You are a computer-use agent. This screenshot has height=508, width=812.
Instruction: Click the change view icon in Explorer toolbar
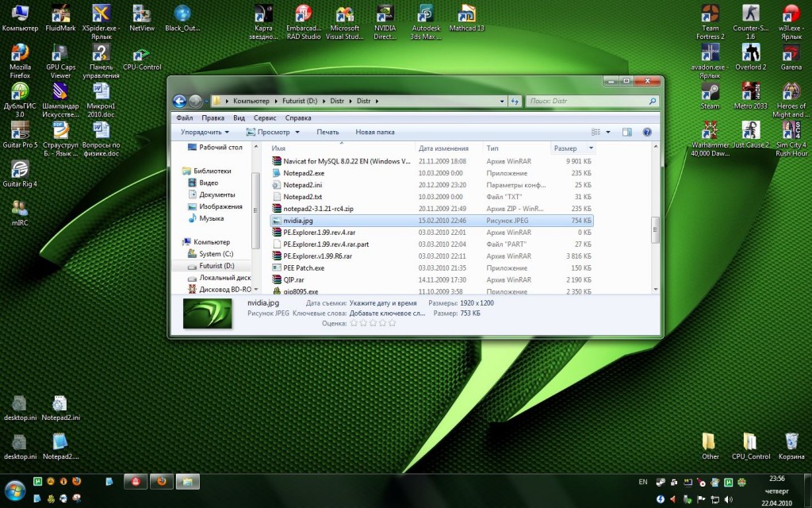(x=596, y=133)
